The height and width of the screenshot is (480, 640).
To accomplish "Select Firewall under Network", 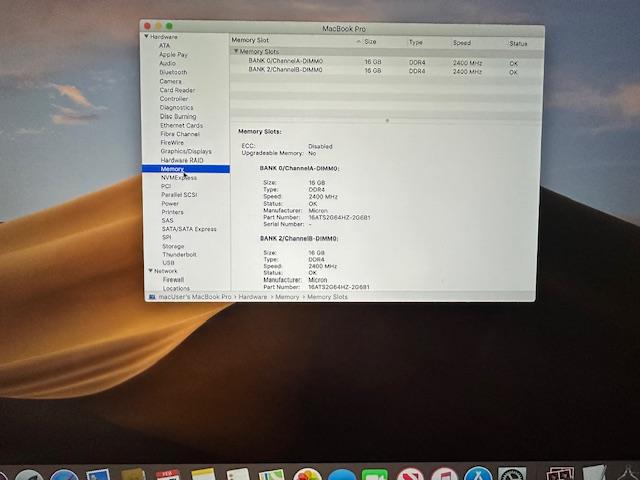I will pos(173,280).
